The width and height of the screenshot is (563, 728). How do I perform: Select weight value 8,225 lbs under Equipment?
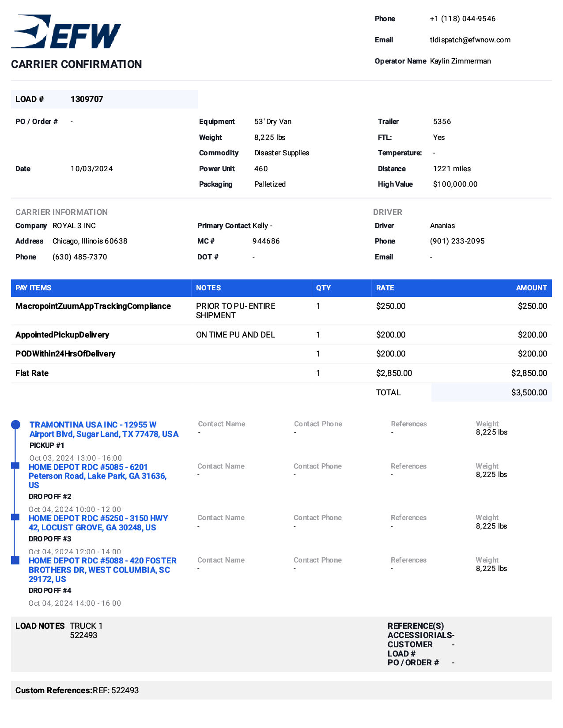(x=270, y=137)
